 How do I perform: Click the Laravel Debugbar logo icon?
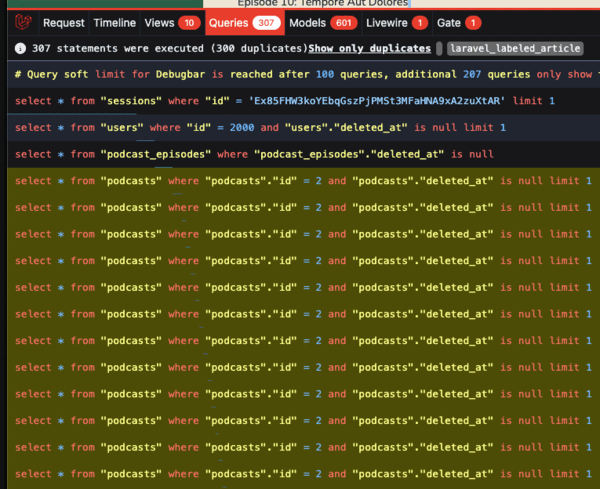point(23,22)
